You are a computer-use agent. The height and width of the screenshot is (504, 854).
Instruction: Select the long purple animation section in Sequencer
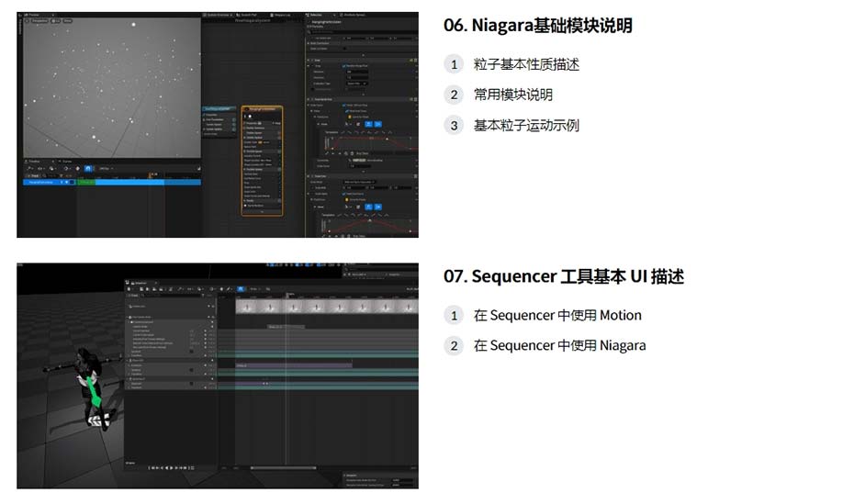pyautogui.click(x=294, y=365)
